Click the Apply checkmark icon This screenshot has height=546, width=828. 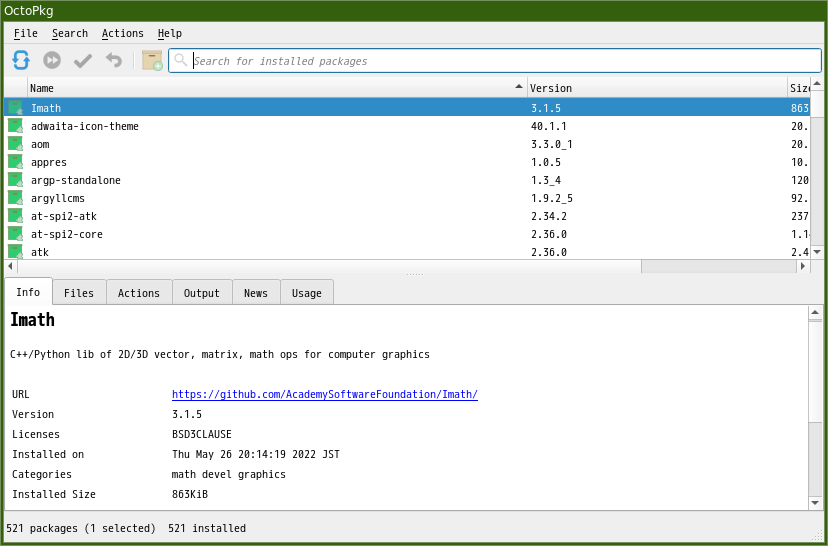pyautogui.click(x=83, y=61)
